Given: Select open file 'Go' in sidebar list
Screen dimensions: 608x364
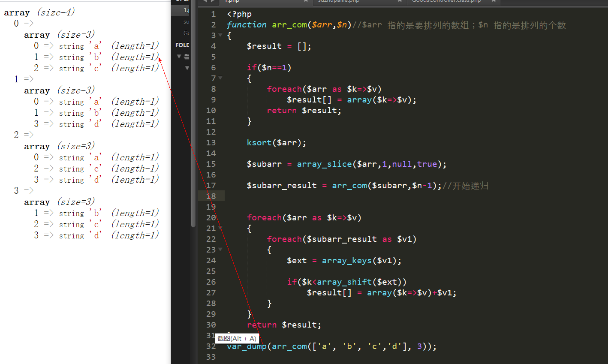Looking at the screenshot, I should click(x=181, y=33).
